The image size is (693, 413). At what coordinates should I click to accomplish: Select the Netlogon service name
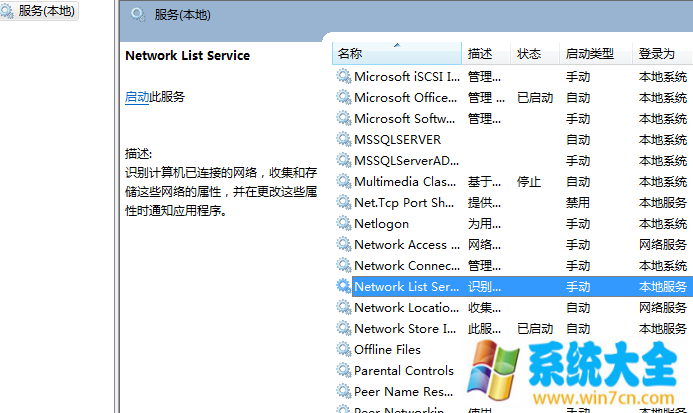[x=381, y=224]
